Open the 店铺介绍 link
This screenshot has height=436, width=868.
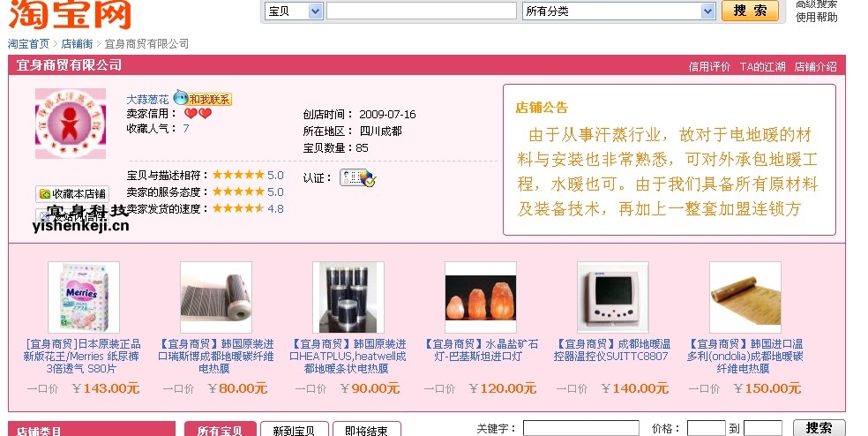pos(815,66)
